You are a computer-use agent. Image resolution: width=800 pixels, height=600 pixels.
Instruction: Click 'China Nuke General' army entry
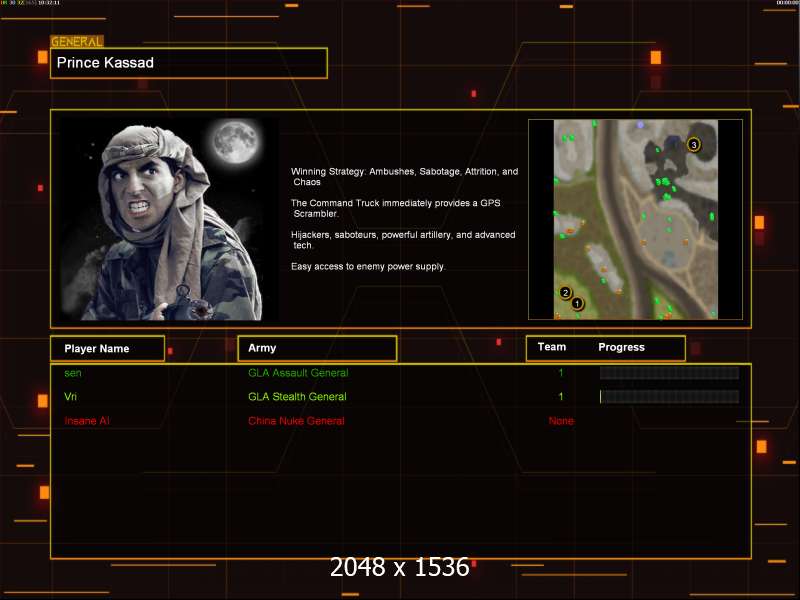click(x=296, y=421)
